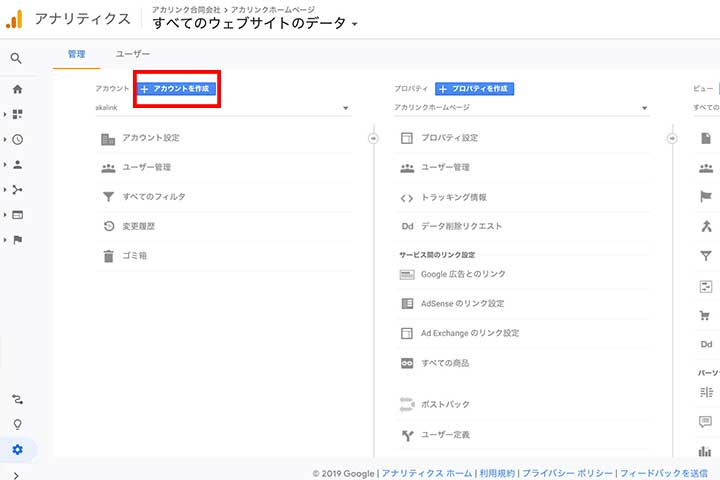Screen dimensions: 720x480
Task: Click the funnel icon beside すべてのフィルタ
Action: [108, 197]
